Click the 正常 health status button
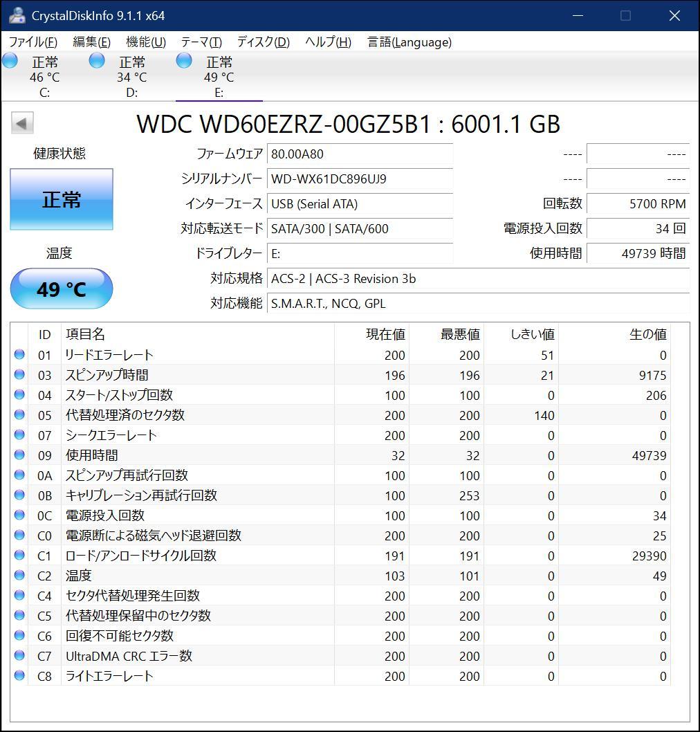 (62, 199)
